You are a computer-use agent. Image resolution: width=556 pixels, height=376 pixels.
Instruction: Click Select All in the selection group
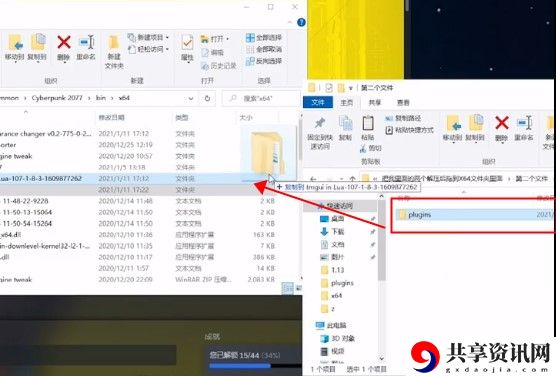pyautogui.click(x=264, y=38)
